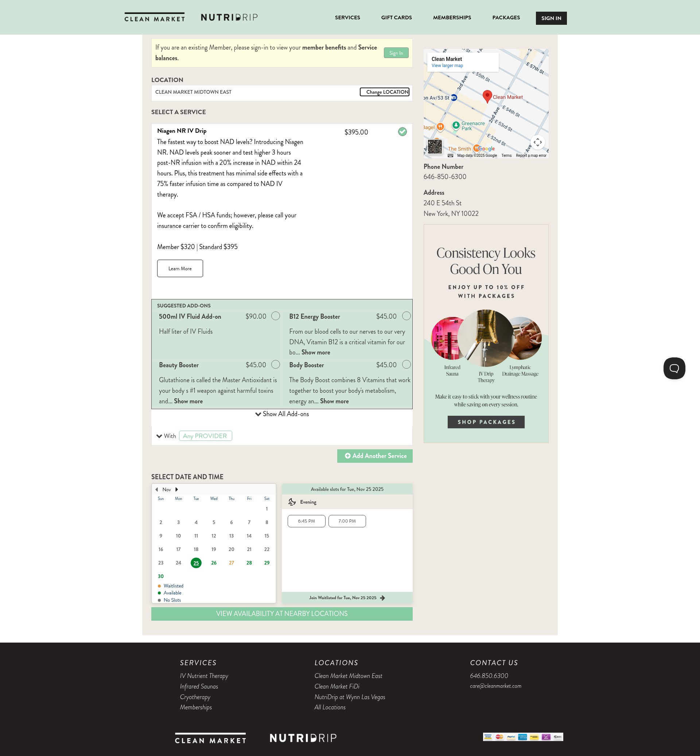Open the Any PROVIDER dropdown
The height and width of the screenshot is (756, 700).
pyautogui.click(x=205, y=436)
